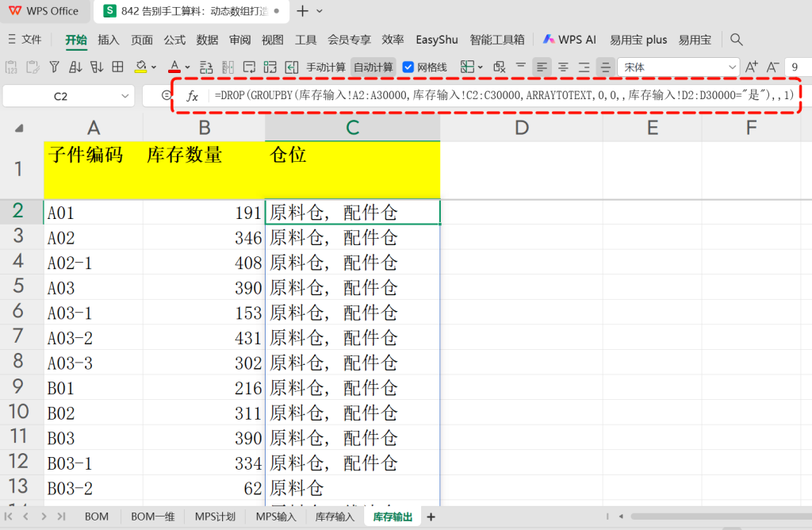Apply the yellow fill color bucket
This screenshot has height=530, width=812.
click(140, 67)
